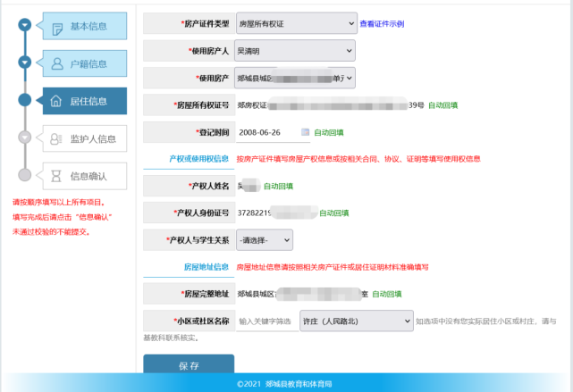Click the 房屋地址信息 section heading
Screen dimensions: 573x392
click(x=206, y=267)
